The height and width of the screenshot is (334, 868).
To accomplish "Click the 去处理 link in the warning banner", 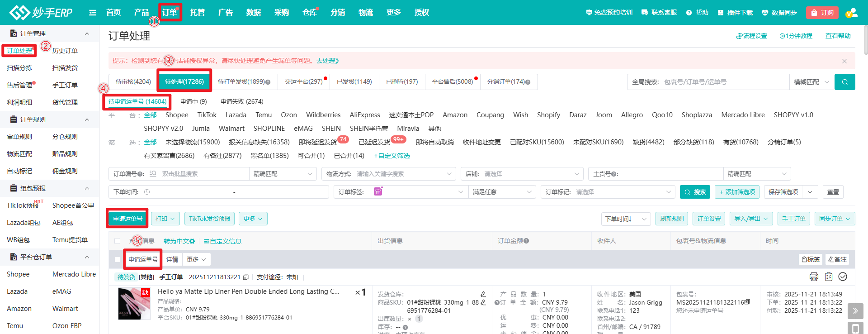I will click(x=327, y=61).
